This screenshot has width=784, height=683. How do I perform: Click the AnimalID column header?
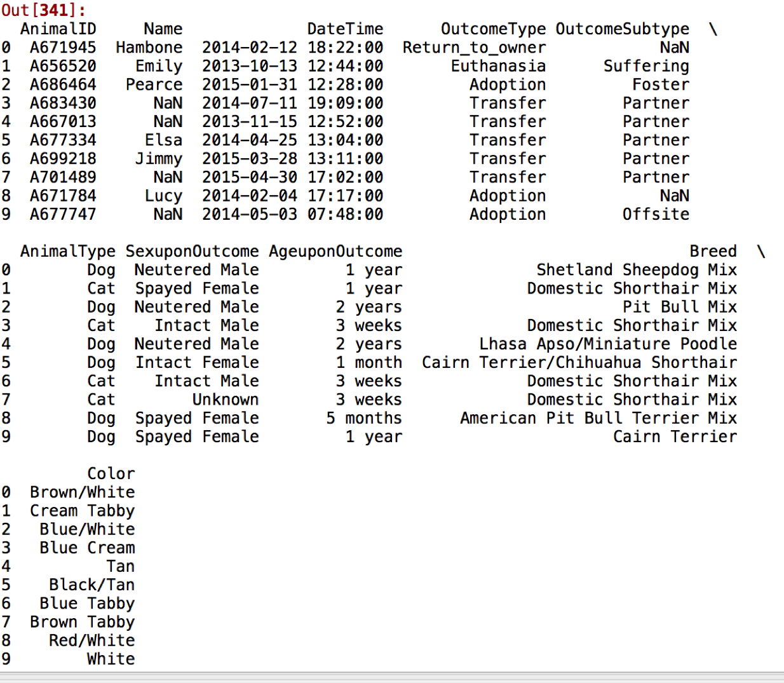[58, 29]
